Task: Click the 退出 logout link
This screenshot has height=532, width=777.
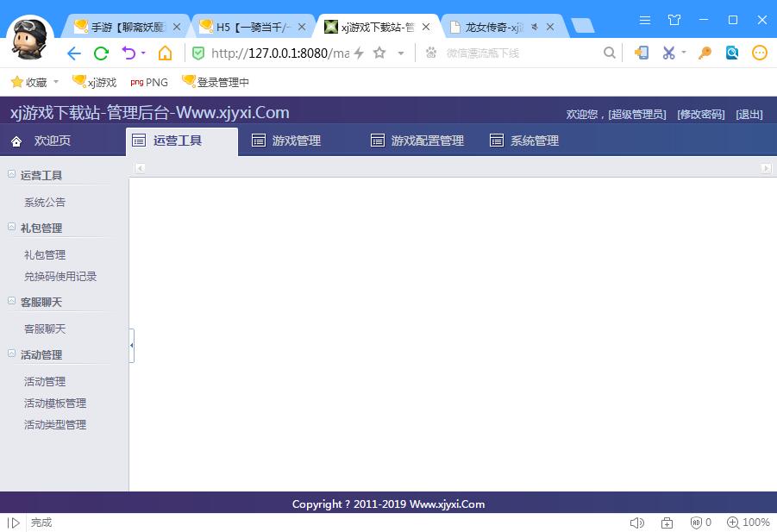Action: click(749, 115)
